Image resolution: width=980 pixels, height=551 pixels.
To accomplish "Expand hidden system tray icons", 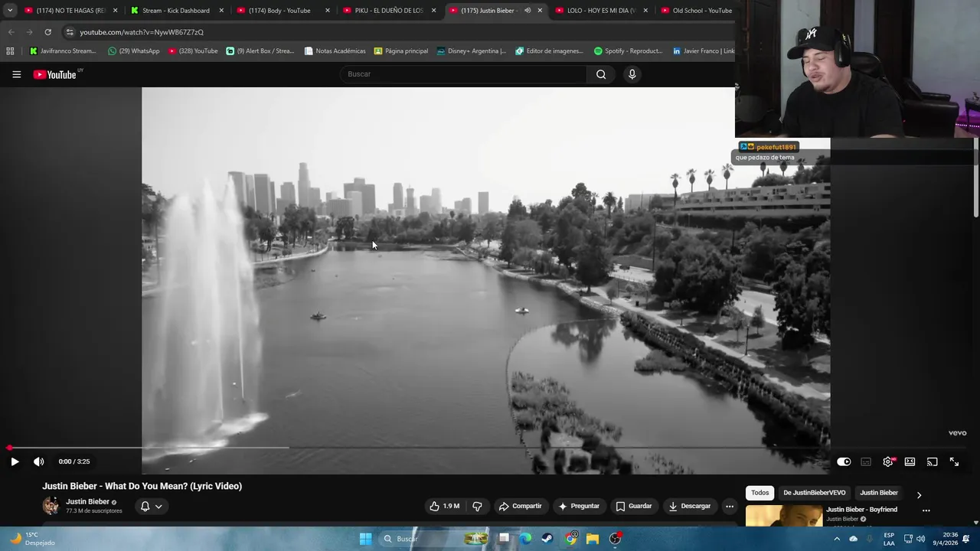I will click(x=837, y=539).
